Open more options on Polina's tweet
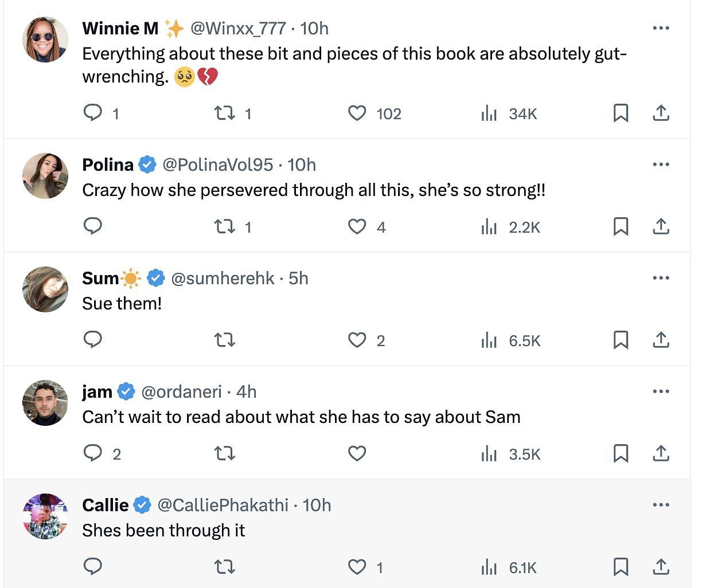 click(x=661, y=164)
